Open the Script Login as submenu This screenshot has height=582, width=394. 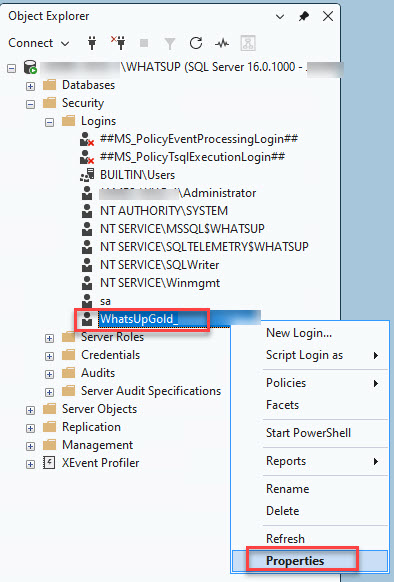click(x=310, y=355)
